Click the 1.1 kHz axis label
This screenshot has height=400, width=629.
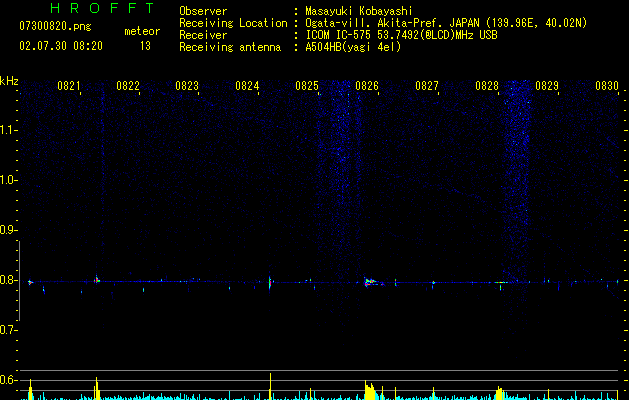pyautogui.click(x=8, y=130)
